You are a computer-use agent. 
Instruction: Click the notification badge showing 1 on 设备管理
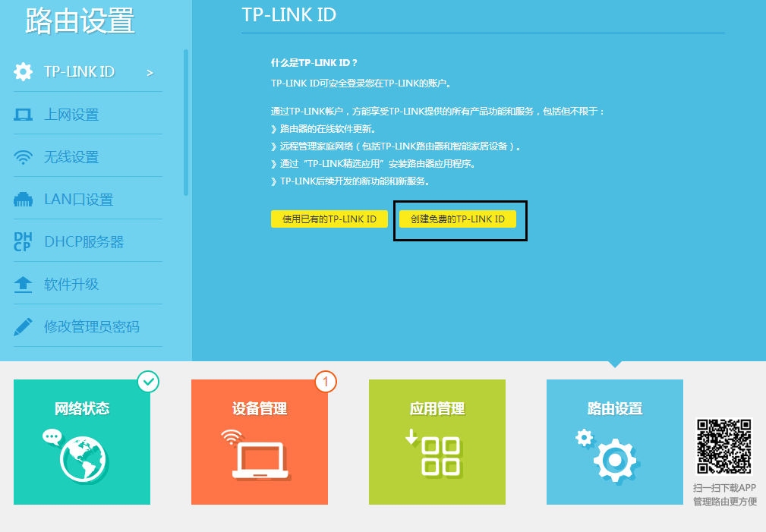(x=326, y=382)
